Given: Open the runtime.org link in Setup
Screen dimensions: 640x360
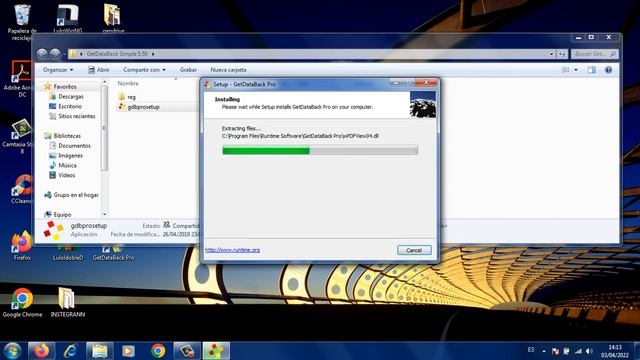Looking at the screenshot, I should pos(232,250).
